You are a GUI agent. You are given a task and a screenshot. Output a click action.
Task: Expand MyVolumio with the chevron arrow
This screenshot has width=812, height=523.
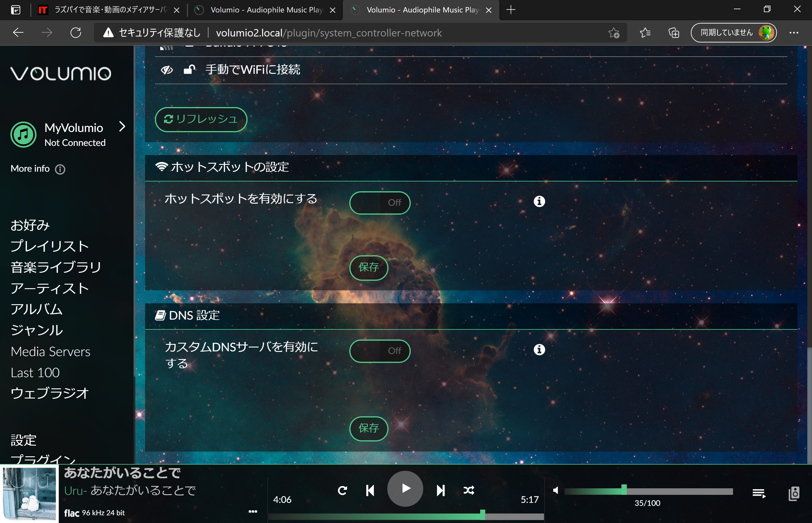(x=123, y=127)
